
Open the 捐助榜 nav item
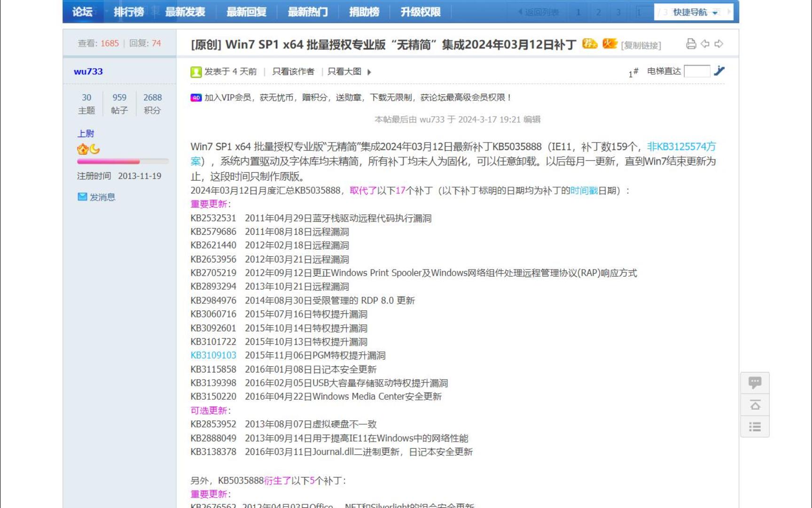(x=364, y=12)
